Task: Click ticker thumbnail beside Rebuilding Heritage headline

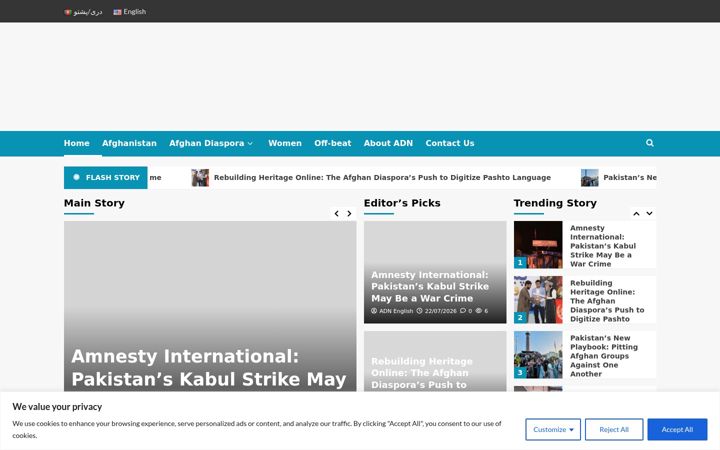Action: click(200, 178)
